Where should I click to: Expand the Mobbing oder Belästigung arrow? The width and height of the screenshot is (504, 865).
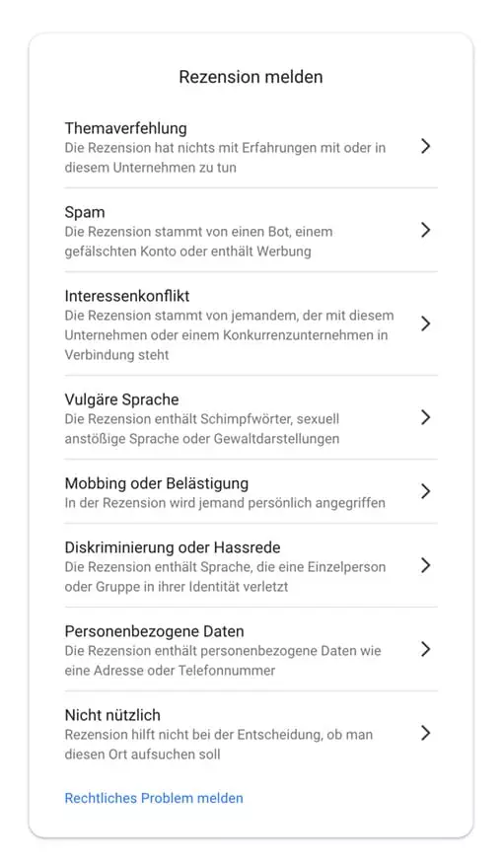pos(425,491)
